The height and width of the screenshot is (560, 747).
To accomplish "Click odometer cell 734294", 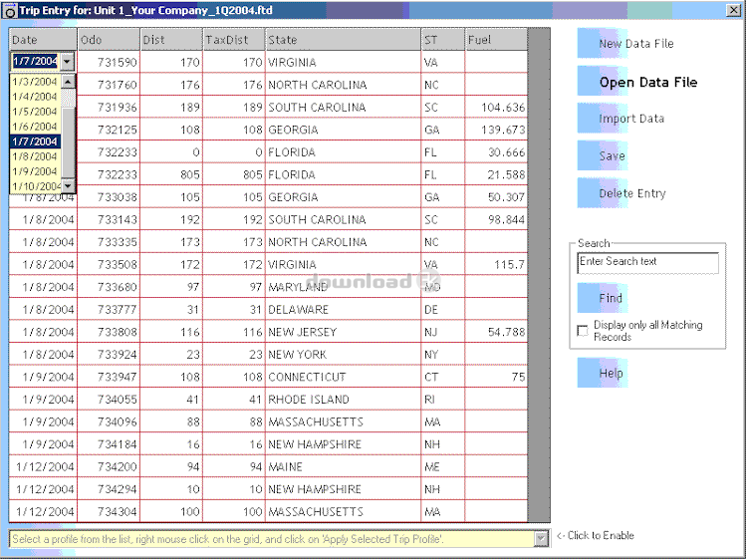I will point(109,489).
